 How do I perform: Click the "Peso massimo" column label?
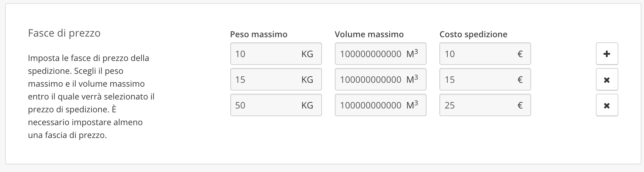tap(258, 34)
